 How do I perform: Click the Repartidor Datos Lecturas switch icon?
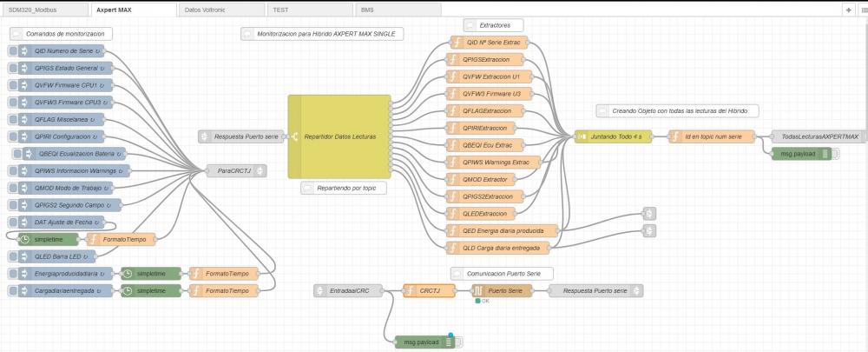[x=294, y=137]
